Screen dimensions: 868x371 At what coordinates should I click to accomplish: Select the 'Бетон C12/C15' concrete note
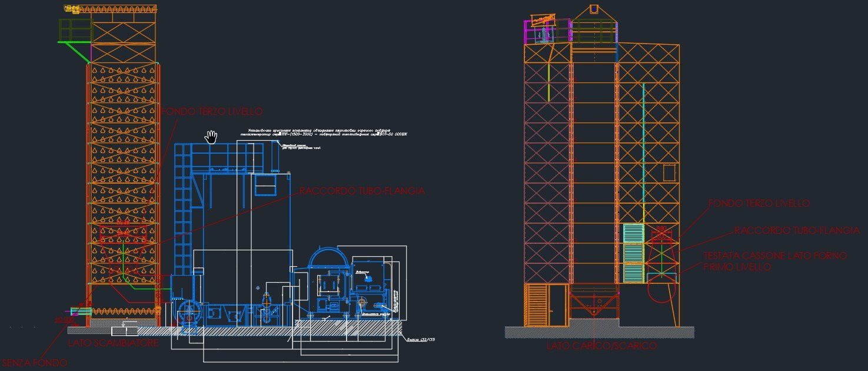pos(420,339)
